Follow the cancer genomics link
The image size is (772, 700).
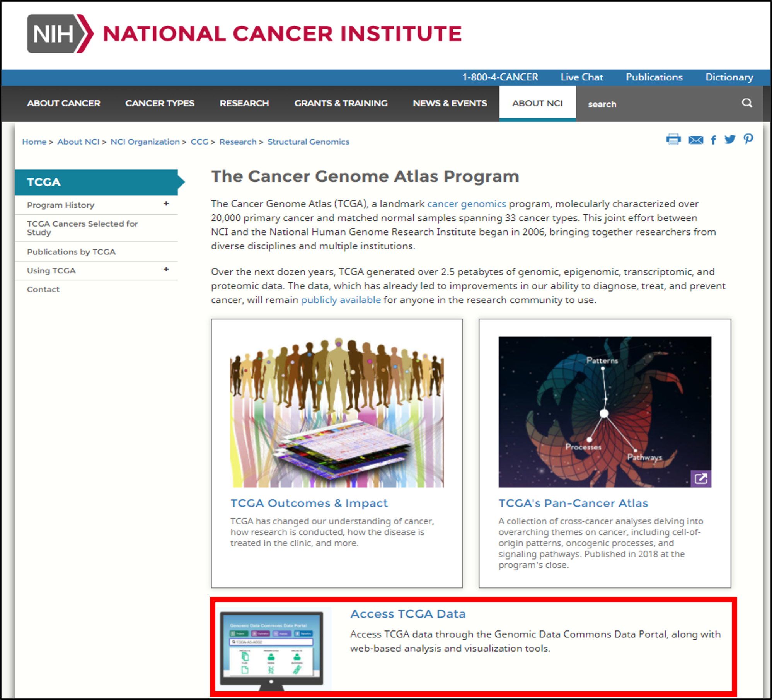pyautogui.click(x=466, y=204)
